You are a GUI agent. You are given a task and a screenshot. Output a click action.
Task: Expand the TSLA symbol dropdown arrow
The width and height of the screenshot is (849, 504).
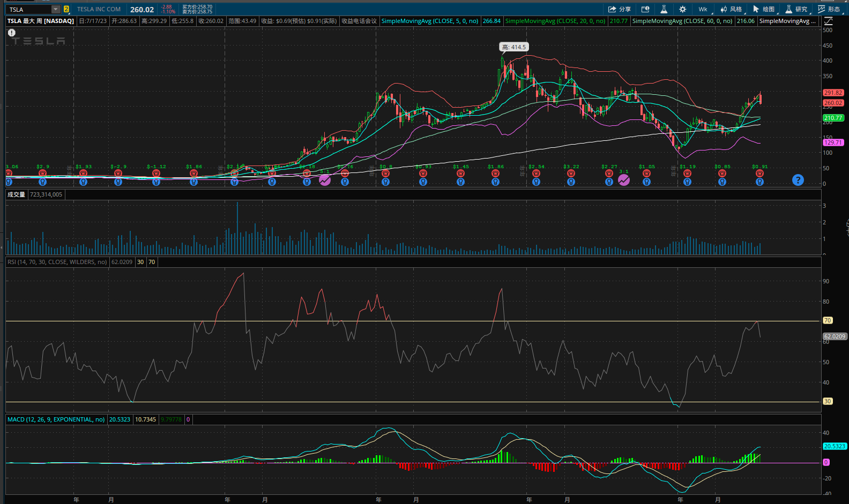(56, 9)
